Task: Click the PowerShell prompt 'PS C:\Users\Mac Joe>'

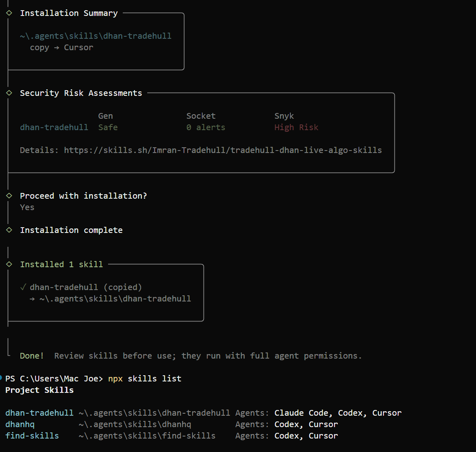Action: 54,379
